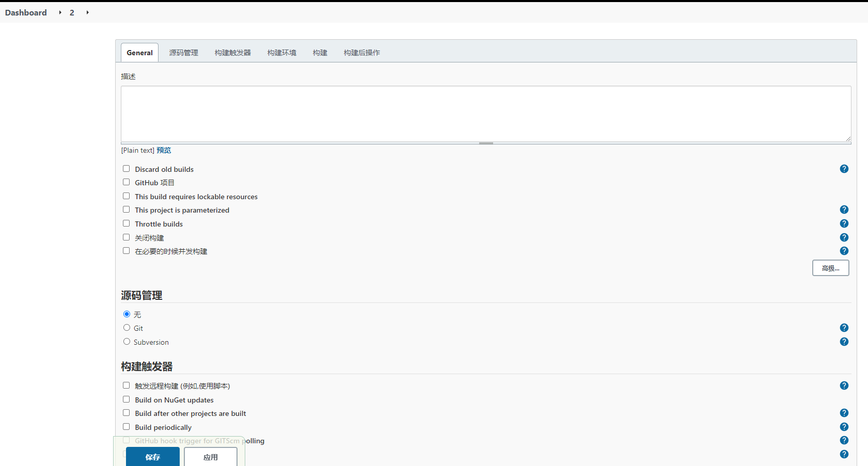Image resolution: width=868 pixels, height=466 pixels.
Task: Show help for GitHub hook trigger polling
Action: pyautogui.click(x=844, y=440)
